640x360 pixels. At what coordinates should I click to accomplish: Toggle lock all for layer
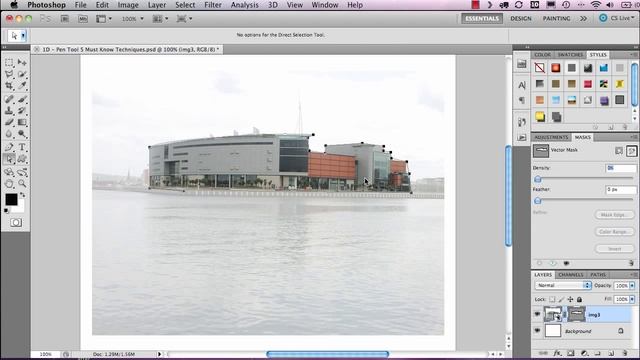coord(579,299)
